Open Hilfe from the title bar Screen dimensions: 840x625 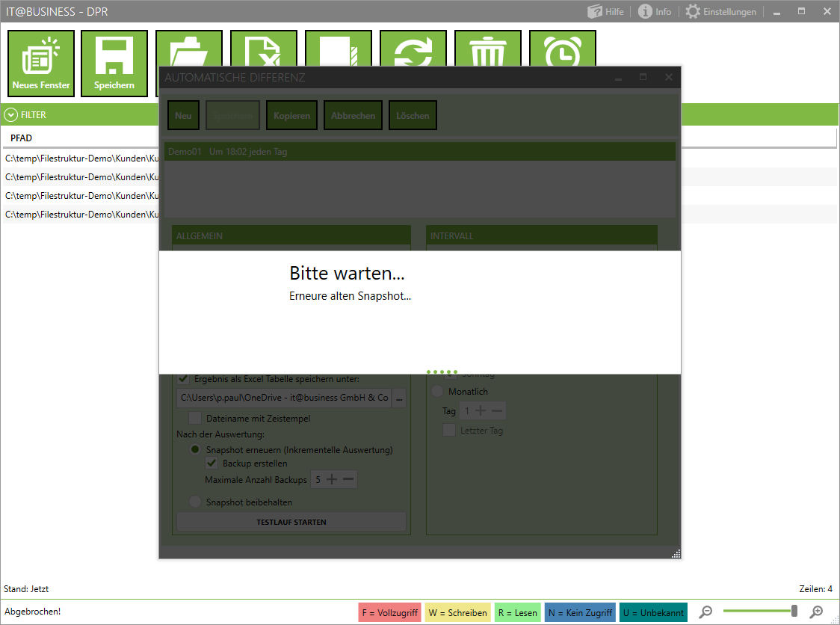[x=605, y=11]
